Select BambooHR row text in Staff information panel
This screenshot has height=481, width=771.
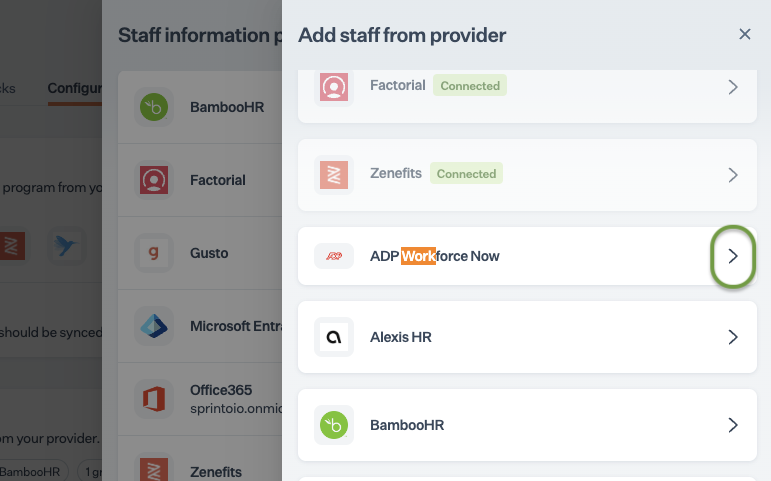click(227, 107)
